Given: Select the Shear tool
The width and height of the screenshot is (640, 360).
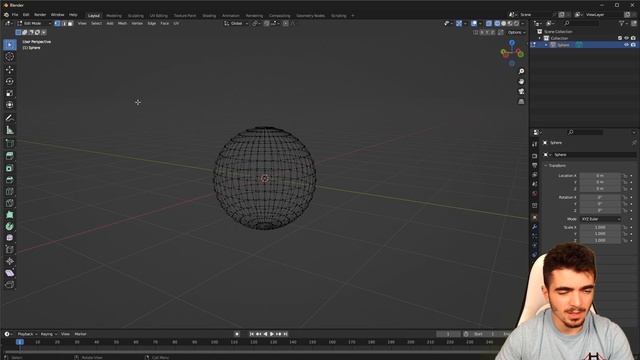Looking at the screenshot, I should point(10,273).
